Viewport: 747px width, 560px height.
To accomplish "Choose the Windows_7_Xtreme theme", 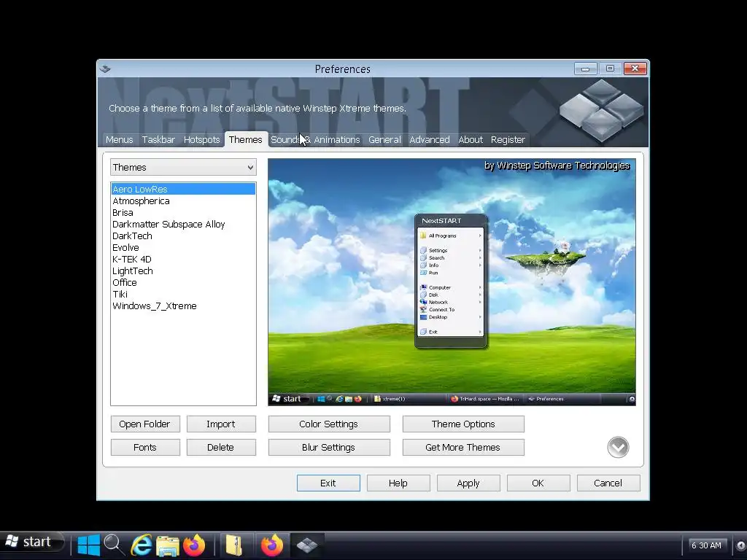I will point(183,306).
